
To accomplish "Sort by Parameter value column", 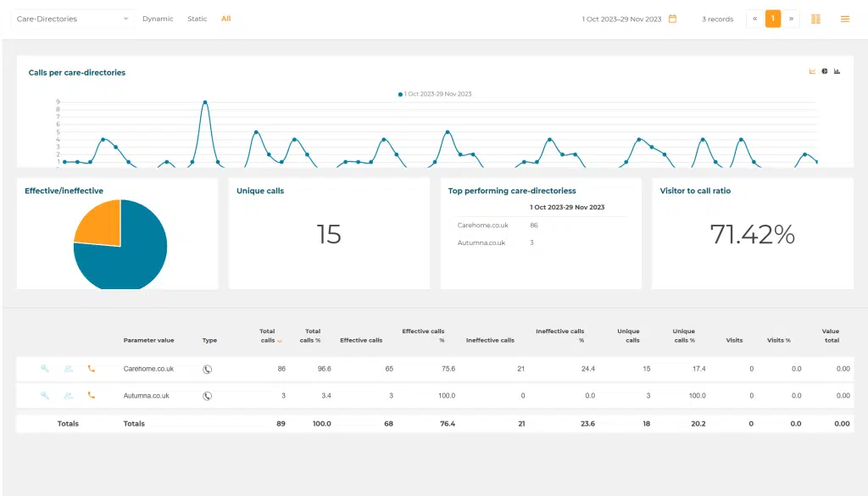I will [x=148, y=341].
